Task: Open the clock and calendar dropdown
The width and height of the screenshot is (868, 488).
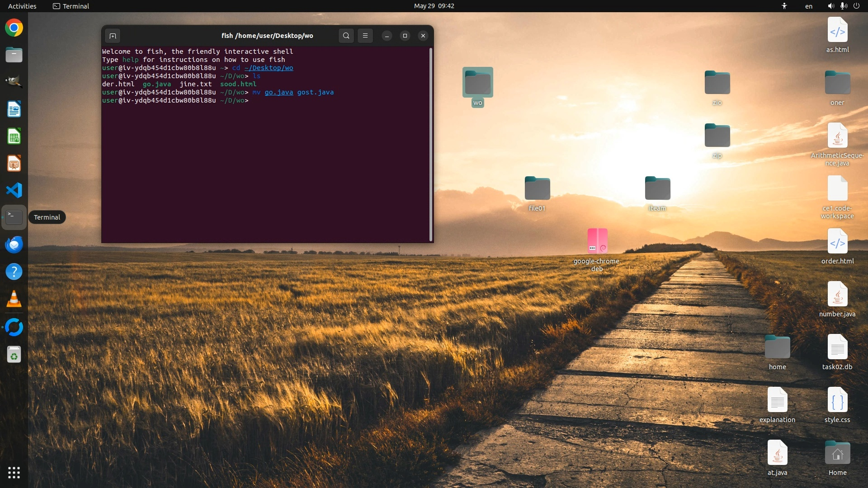Action: (434, 6)
